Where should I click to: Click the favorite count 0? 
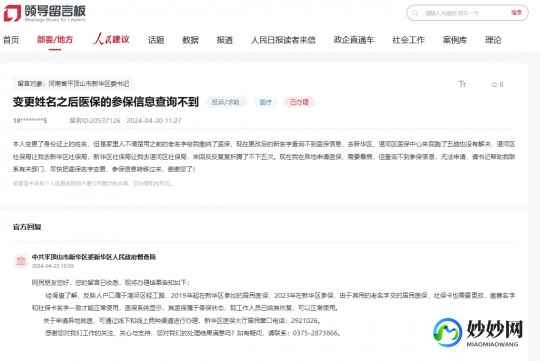[x=501, y=84]
